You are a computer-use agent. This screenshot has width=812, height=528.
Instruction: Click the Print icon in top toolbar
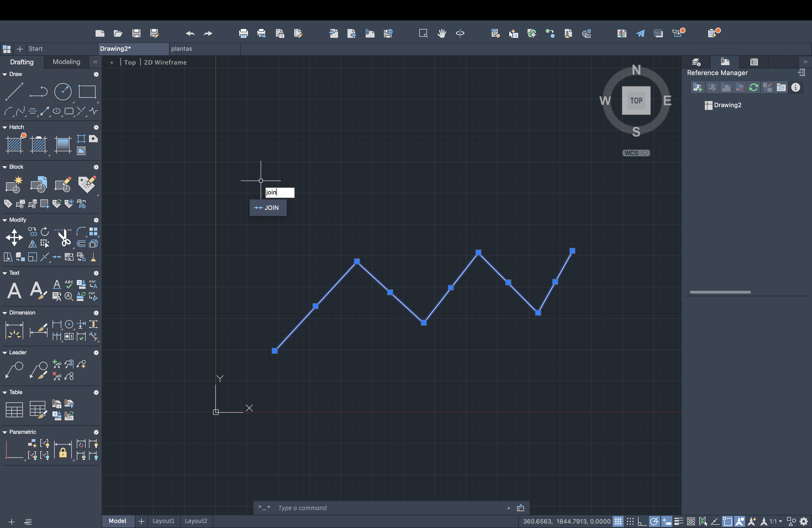point(243,33)
